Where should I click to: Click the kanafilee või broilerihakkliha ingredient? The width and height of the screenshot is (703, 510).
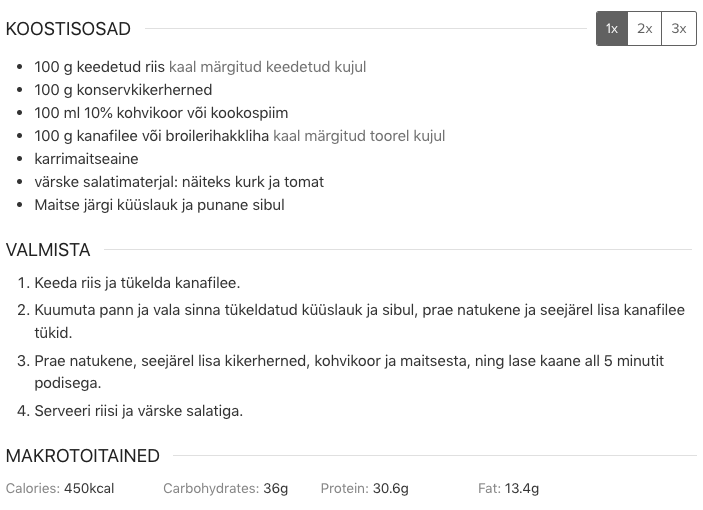tap(240, 136)
